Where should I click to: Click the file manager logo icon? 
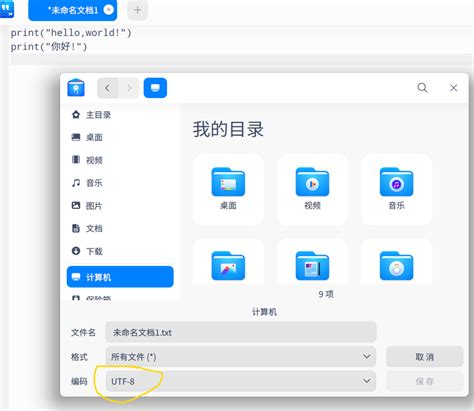(x=76, y=88)
